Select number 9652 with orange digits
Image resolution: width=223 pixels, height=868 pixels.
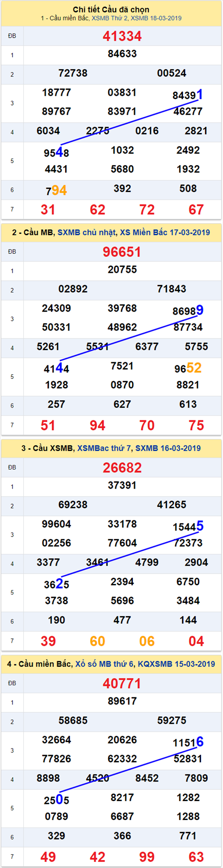[x=188, y=368]
